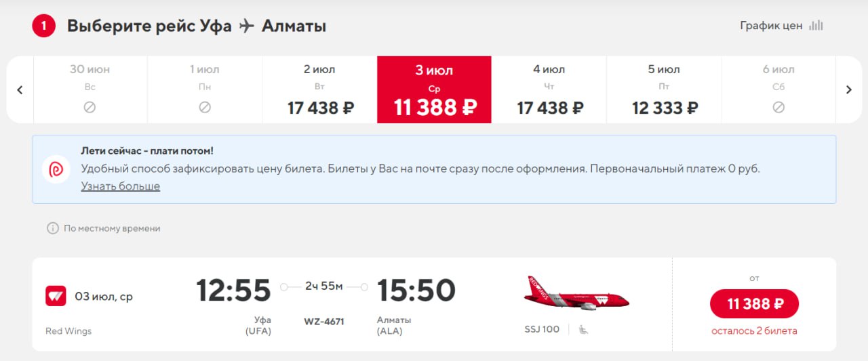
Task: Click the step 1 red circle badge
Action: point(44,26)
